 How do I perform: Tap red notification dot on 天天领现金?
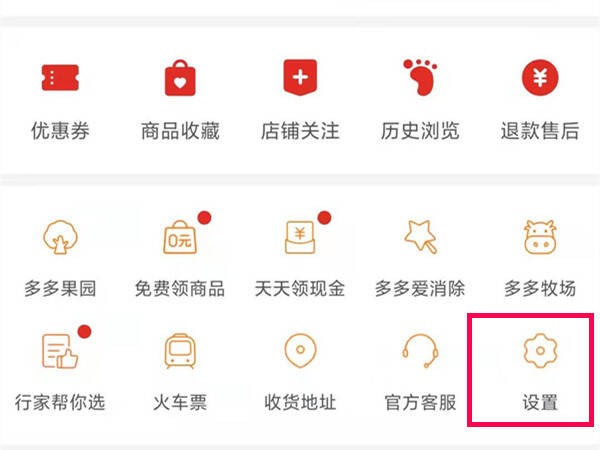[324, 217]
